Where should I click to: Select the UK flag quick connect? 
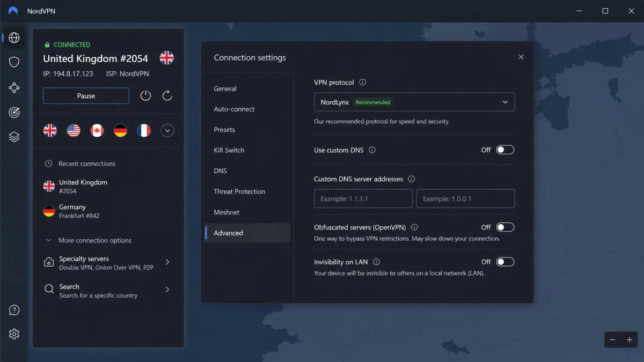coord(50,130)
